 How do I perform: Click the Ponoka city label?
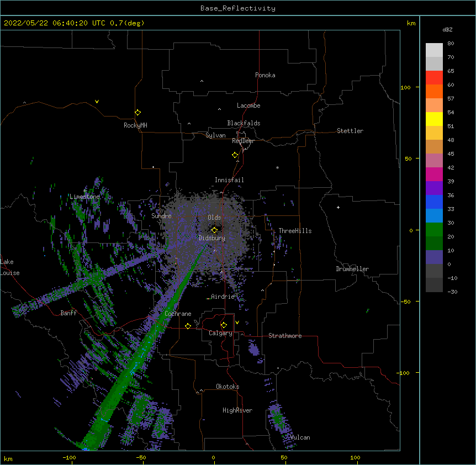pyautogui.click(x=265, y=75)
